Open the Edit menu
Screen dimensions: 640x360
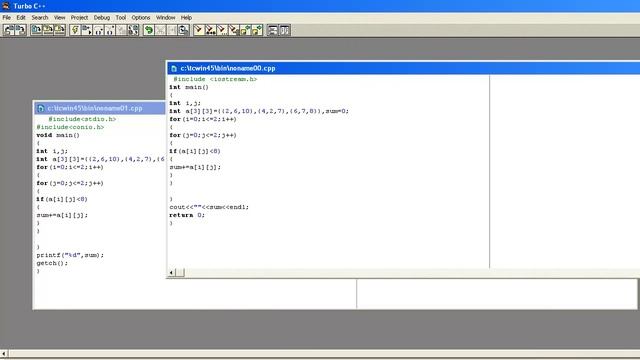pyautogui.click(x=21, y=18)
